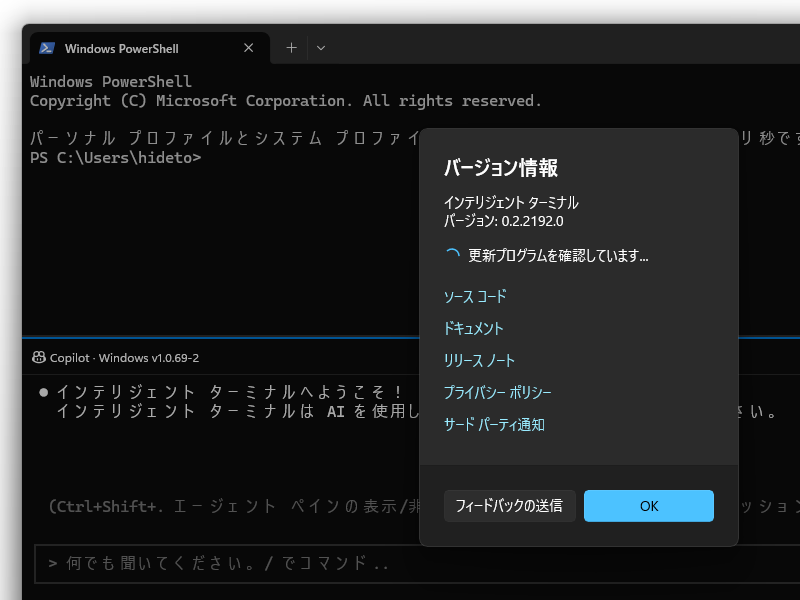Open the リリース ノート link

[479, 361]
